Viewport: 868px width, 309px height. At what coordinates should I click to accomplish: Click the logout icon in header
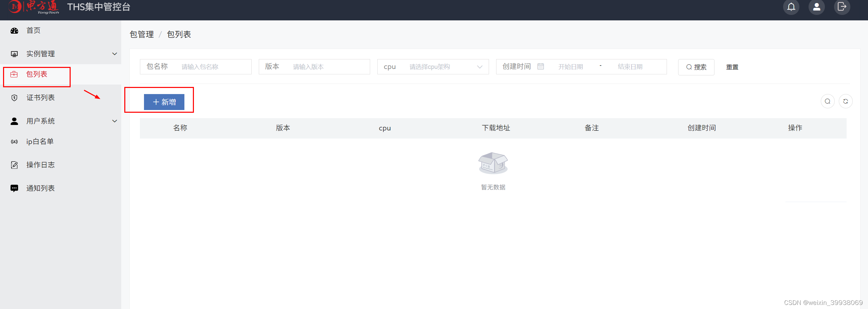click(842, 7)
